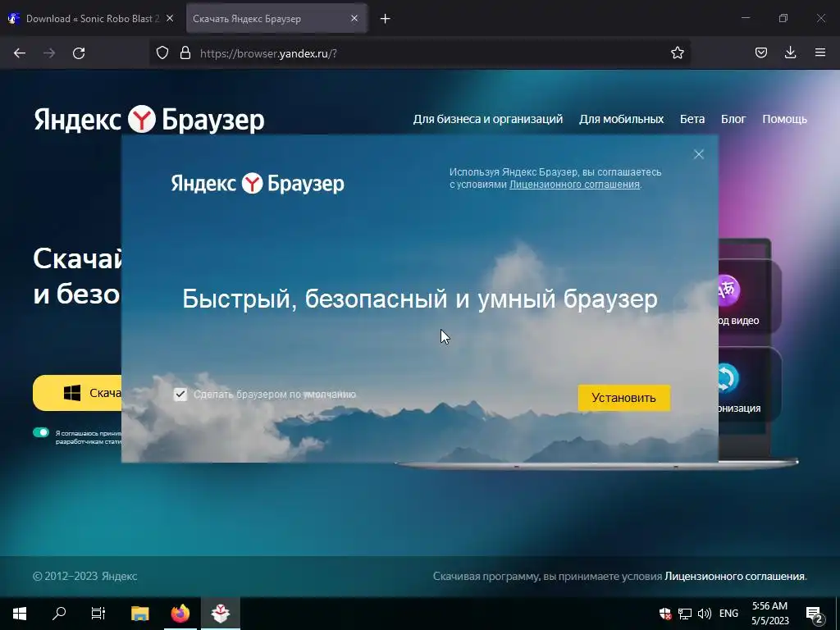
Task: Open Для бизнеса и организаций menu link
Action: (487, 119)
